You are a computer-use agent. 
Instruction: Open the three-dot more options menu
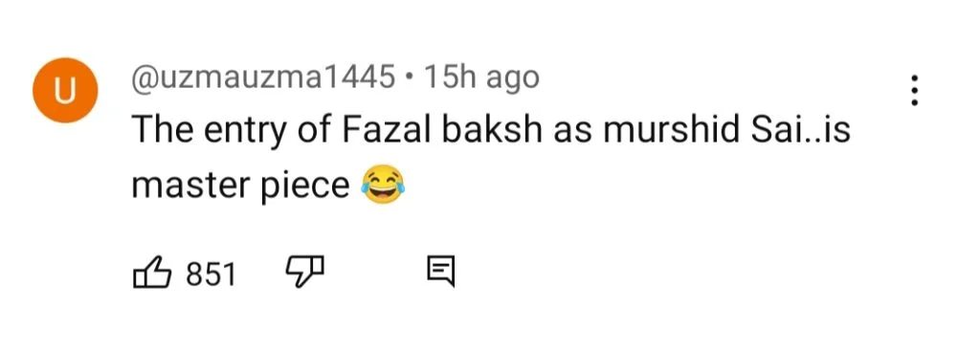[x=914, y=90]
